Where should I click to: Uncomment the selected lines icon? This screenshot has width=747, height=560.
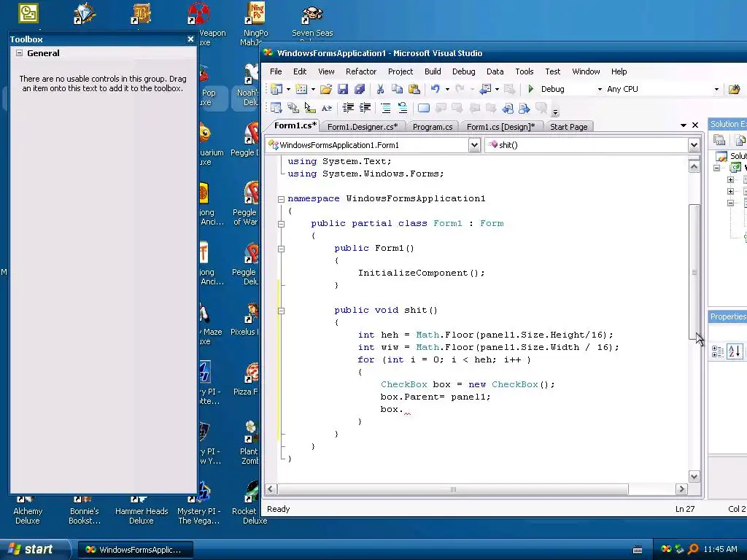tap(403, 108)
